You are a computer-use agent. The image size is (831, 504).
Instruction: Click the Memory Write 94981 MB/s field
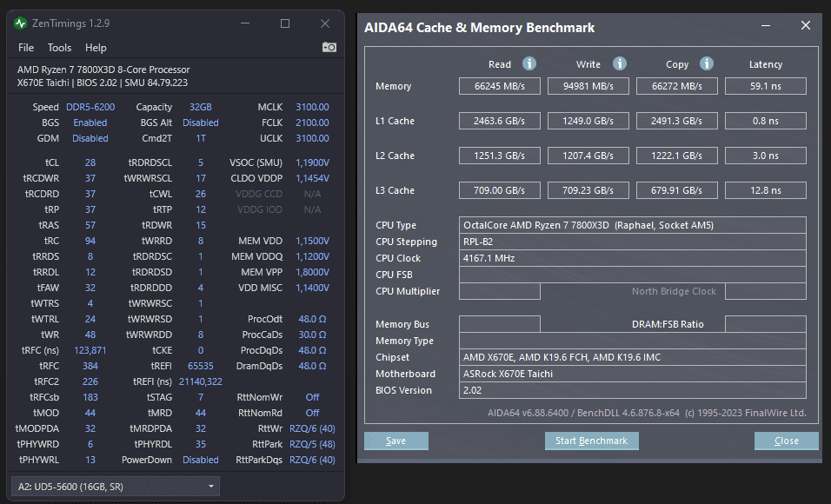(588, 86)
